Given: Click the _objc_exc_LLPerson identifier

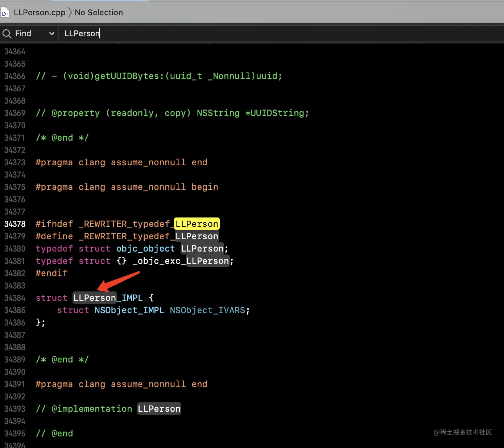Looking at the screenshot, I should (181, 261).
